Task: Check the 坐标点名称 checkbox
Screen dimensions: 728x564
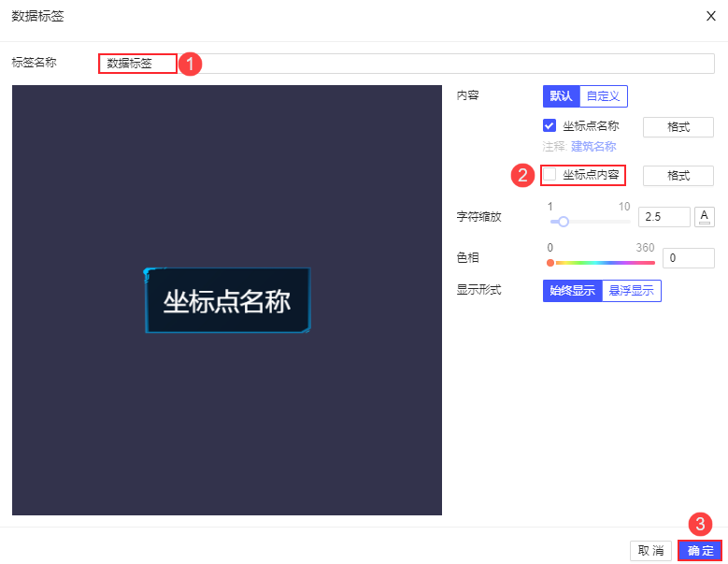Action: tap(550, 125)
